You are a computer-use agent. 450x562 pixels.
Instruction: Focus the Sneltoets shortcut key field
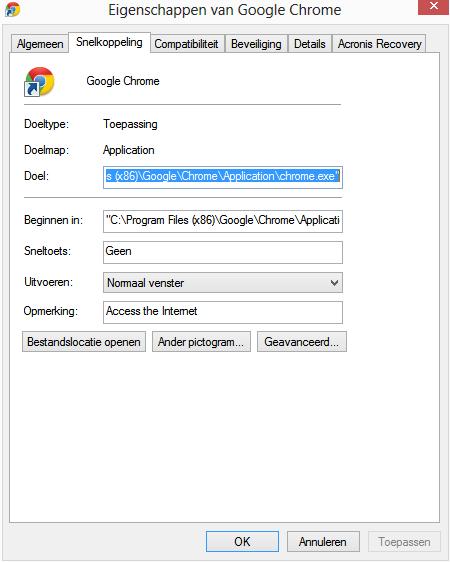(223, 252)
